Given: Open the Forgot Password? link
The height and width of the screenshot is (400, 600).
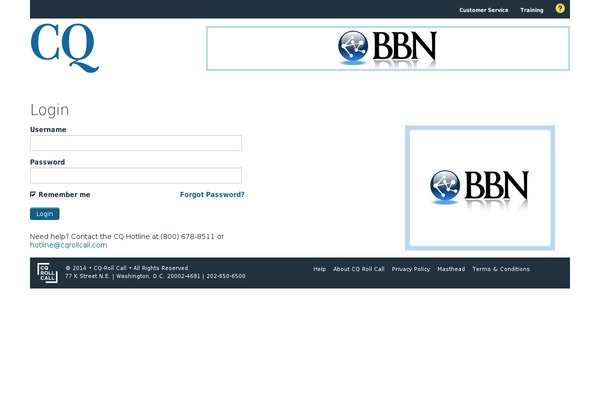Looking at the screenshot, I should point(212,194).
